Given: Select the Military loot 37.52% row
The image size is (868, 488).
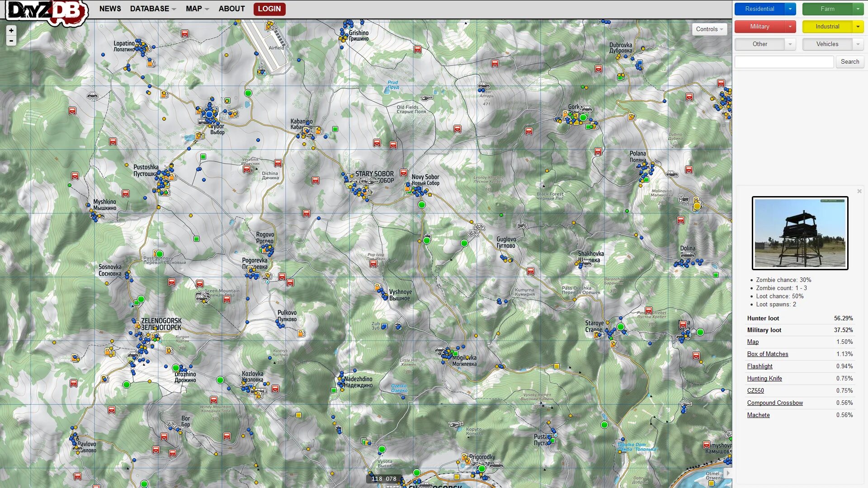Looking at the screenshot, I should 800,330.
